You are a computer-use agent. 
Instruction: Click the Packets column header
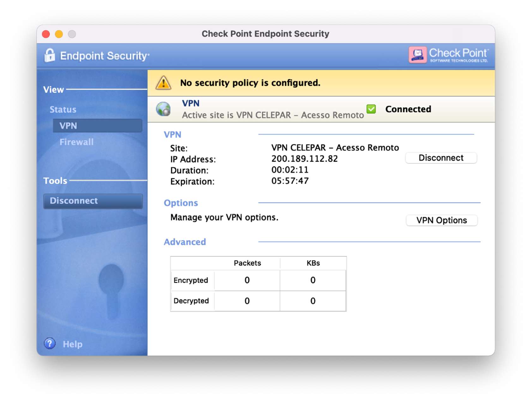[247, 263]
